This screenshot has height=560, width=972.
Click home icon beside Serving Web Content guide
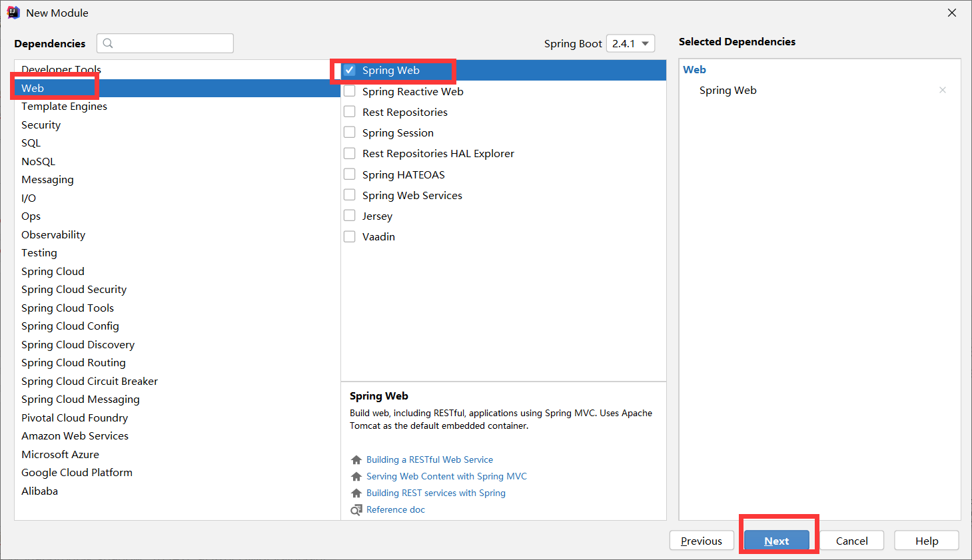(x=356, y=476)
